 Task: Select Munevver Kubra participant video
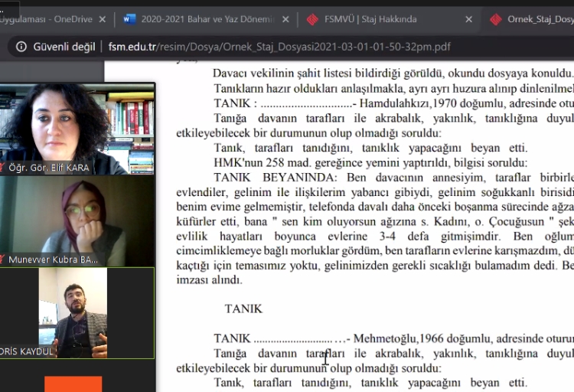point(77,218)
